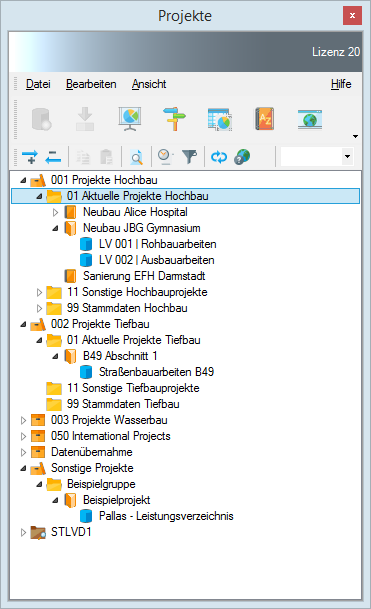371x609 pixels.
Task: Open the Hilfe menu
Action: click(x=341, y=84)
